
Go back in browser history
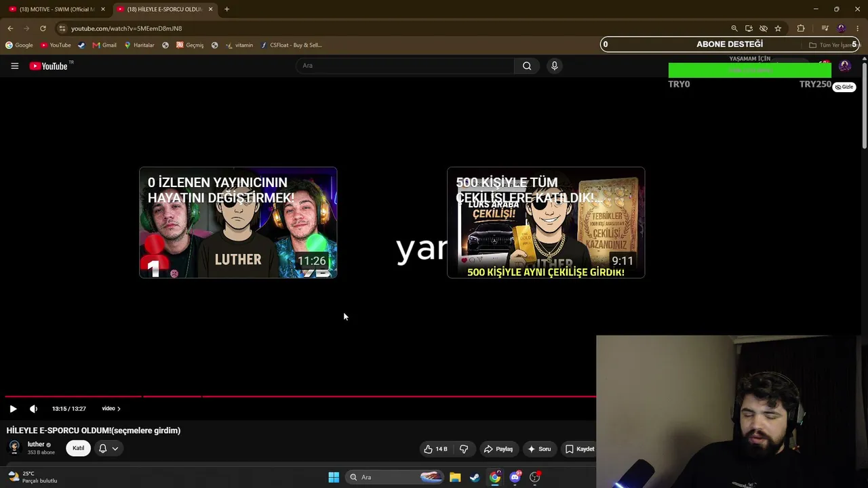10,28
